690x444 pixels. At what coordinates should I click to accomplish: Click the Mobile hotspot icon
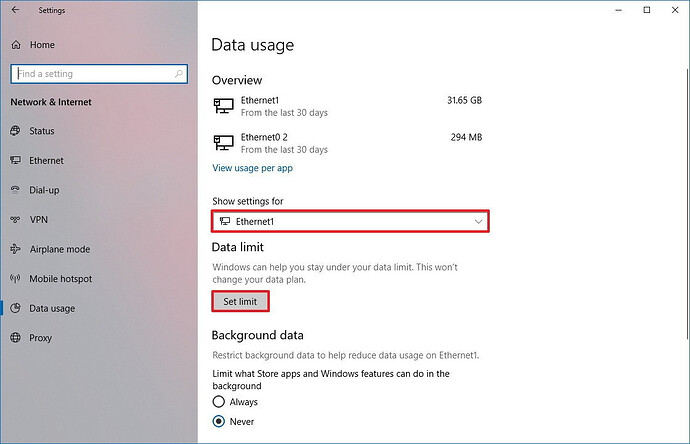click(x=16, y=278)
